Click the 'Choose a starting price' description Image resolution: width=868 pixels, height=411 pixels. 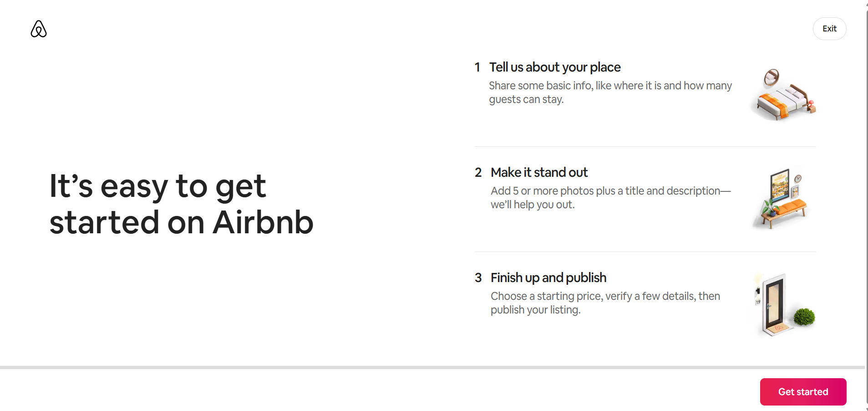(605, 303)
